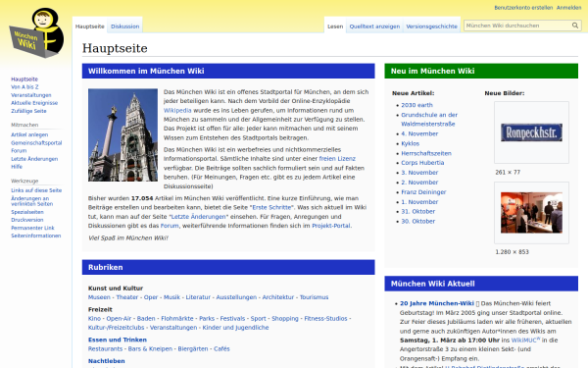Open the Druckversion
Viewport: 588px width, 368px height.
pyautogui.click(x=27, y=220)
